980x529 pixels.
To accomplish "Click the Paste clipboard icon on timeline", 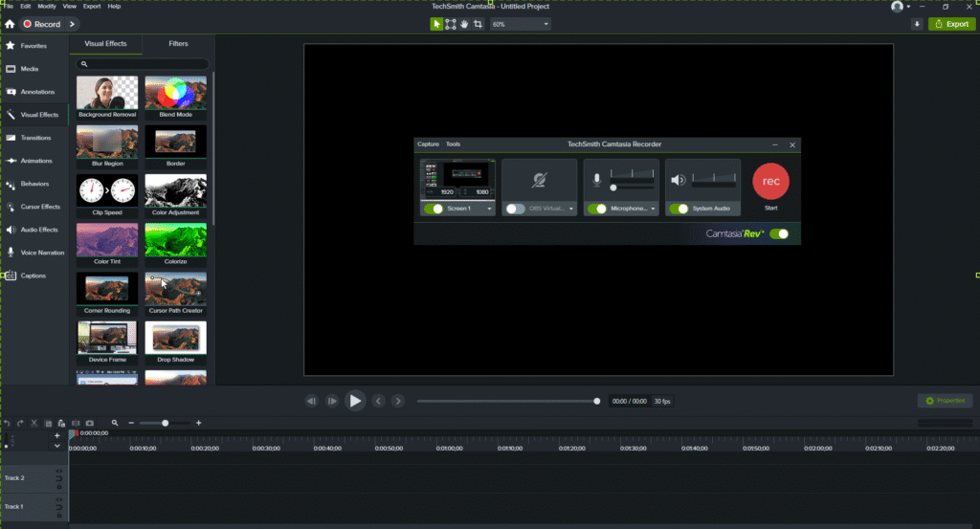I will [x=61, y=423].
